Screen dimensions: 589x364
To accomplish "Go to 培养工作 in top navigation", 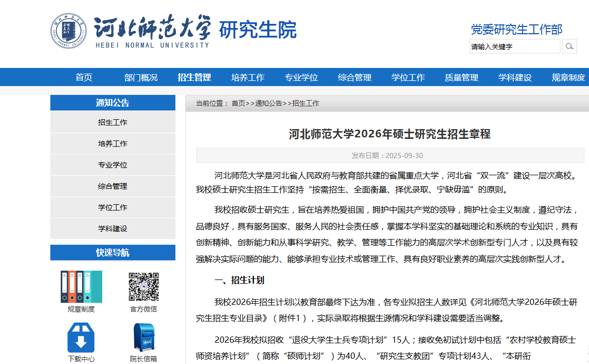I will click(x=248, y=77).
